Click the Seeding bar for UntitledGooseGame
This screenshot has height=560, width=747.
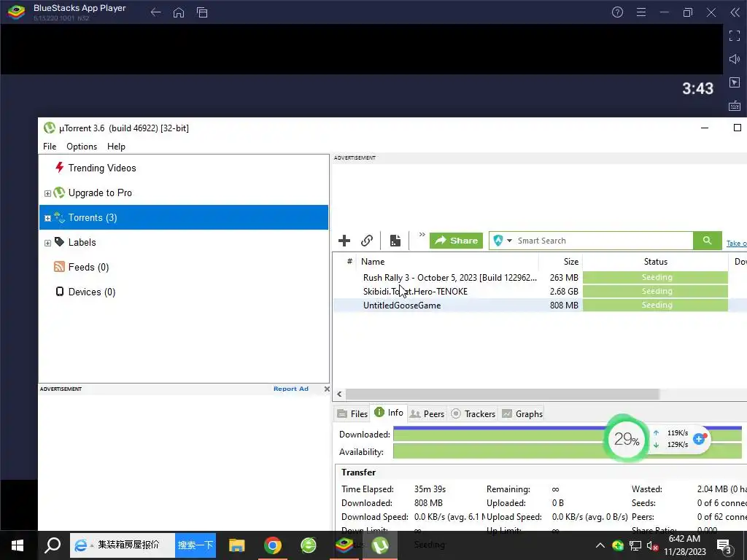(656, 305)
